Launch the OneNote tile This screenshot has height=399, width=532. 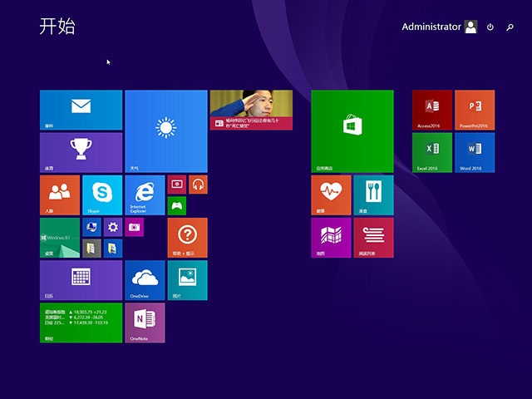click(x=145, y=323)
